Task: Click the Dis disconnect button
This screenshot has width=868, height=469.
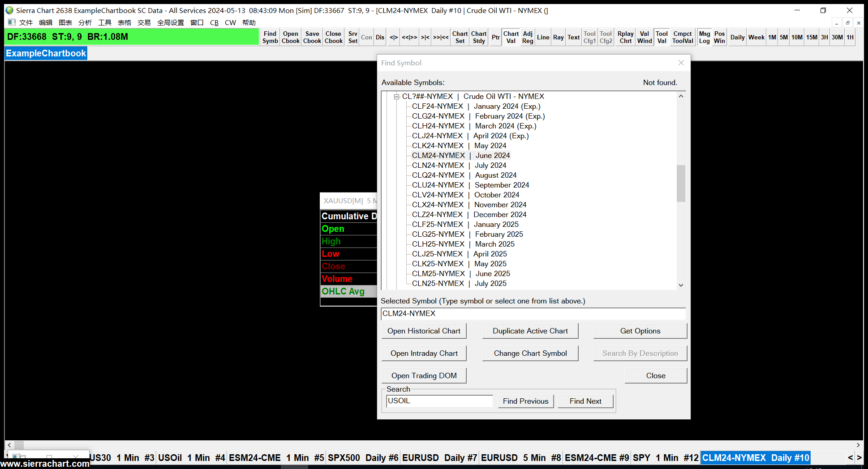Action: tap(380, 37)
